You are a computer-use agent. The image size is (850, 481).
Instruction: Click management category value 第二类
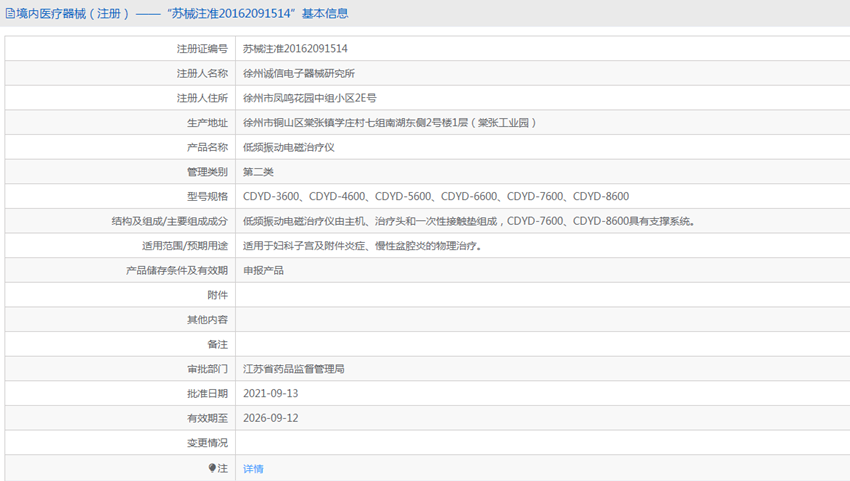(258, 172)
